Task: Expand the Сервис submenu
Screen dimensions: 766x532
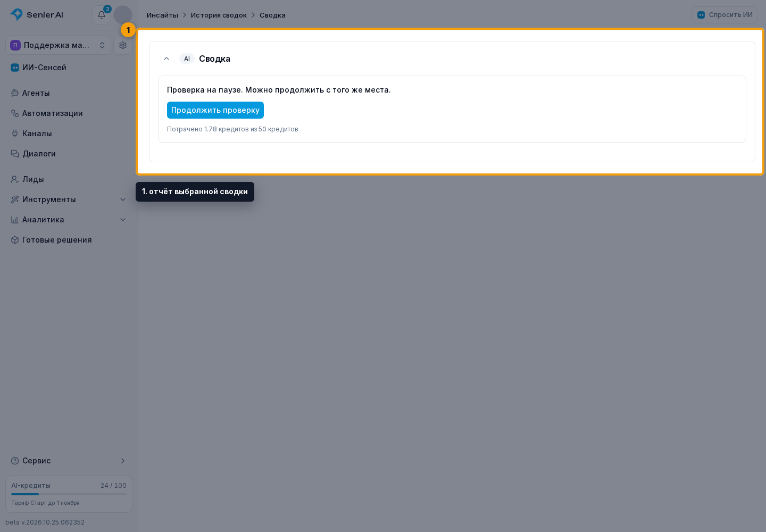Action: 69,461
